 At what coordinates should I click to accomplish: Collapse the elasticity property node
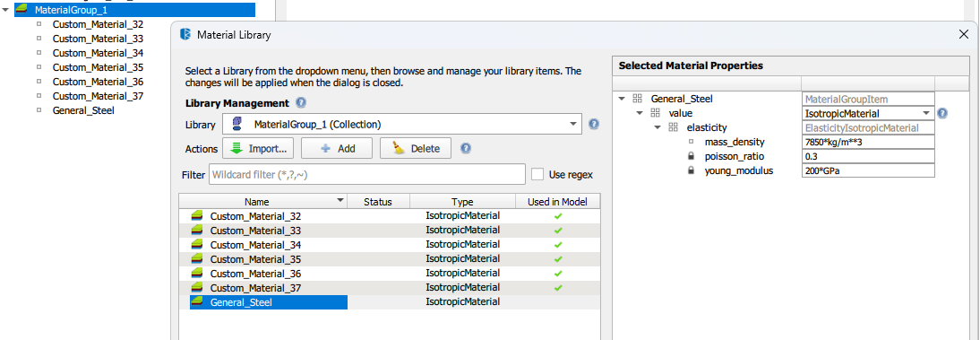pos(658,127)
